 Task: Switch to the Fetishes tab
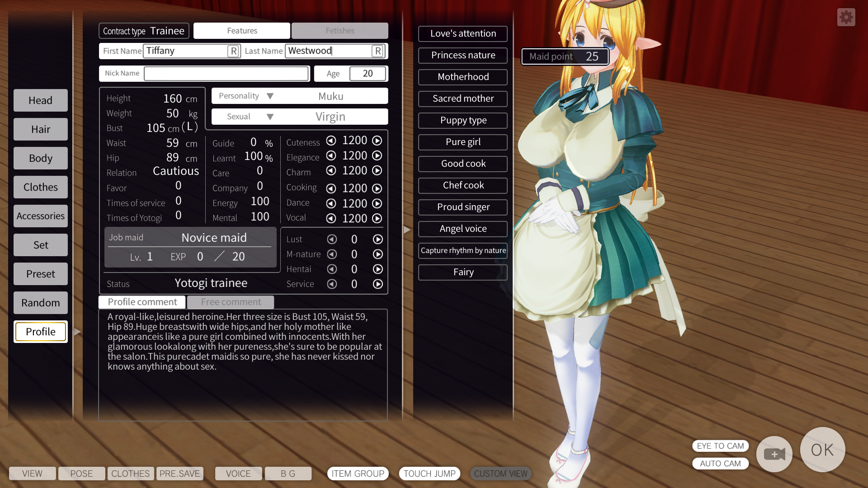(x=340, y=31)
